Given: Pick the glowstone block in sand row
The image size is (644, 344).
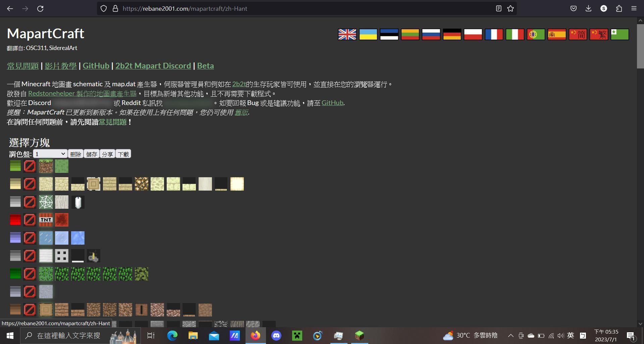Looking at the screenshot, I should pyautogui.click(x=141, y=184).
